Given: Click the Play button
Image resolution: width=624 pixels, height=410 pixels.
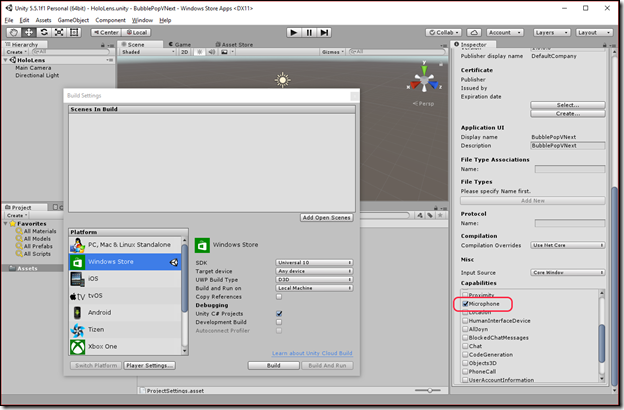Looking at the screenshot, I should click(294, 33).
